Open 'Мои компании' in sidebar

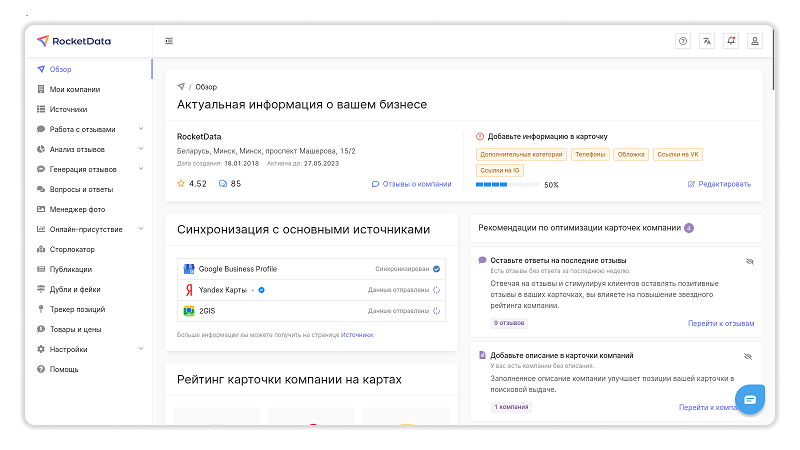74,89
